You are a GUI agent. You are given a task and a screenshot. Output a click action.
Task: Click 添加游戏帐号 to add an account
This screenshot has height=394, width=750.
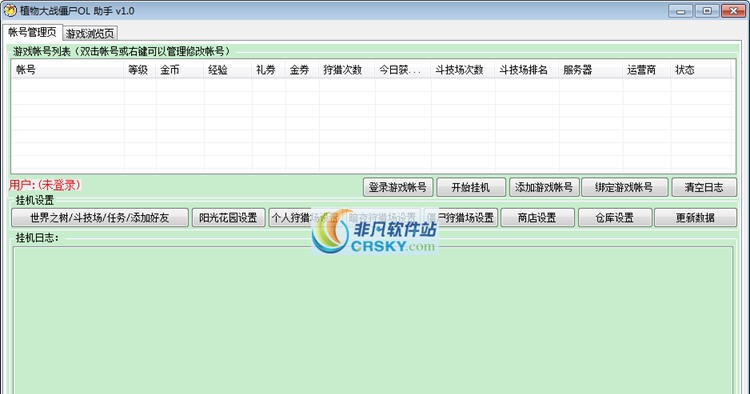click(x=544, y=187)
